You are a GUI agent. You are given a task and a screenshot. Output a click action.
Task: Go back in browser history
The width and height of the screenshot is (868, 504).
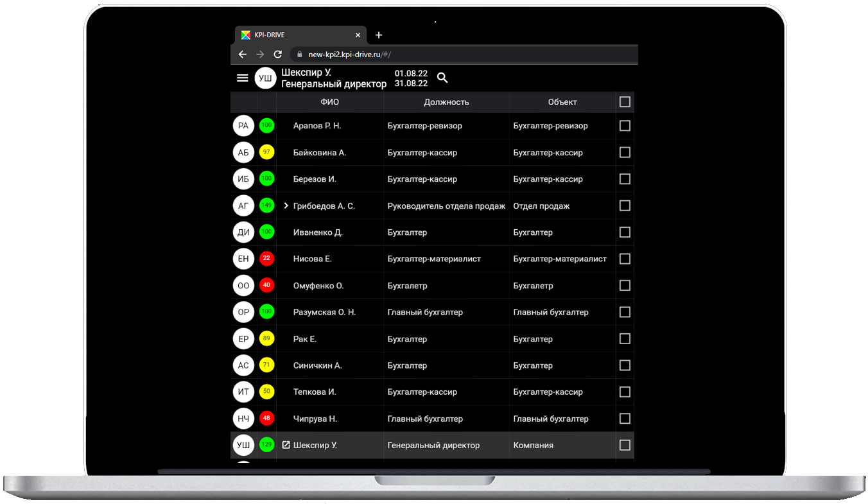(243, 55)
